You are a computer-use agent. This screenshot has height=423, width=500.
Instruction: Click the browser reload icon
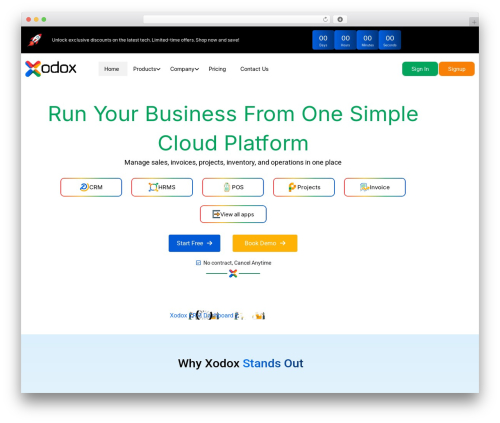pos(325,19)
